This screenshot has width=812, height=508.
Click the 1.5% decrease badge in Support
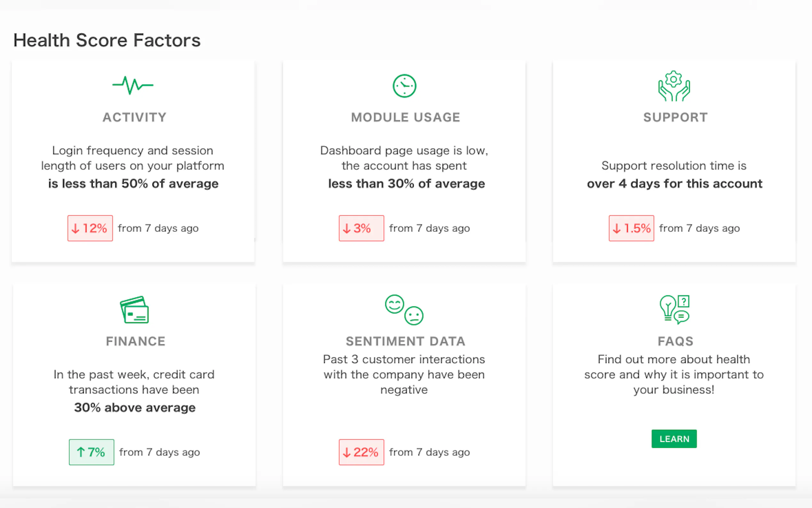[631, 228]
